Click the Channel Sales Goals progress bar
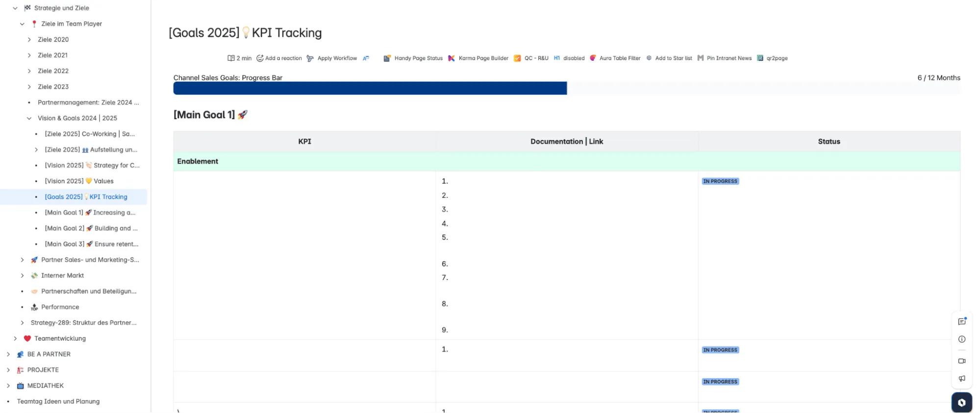Image resolution: width=980 pixels, height=413 pixels. click(x=370, y=88)
